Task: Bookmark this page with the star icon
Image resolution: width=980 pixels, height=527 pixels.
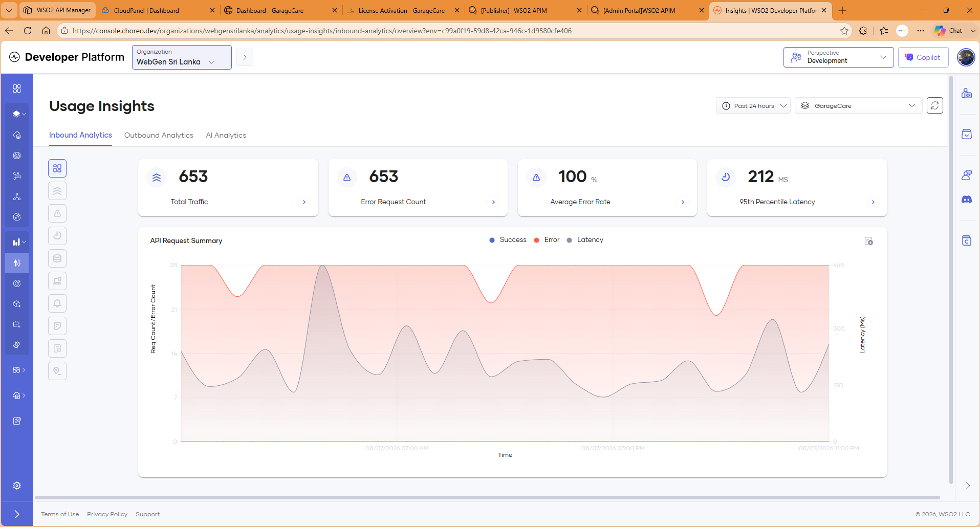Action: click(x=844, y=31)
